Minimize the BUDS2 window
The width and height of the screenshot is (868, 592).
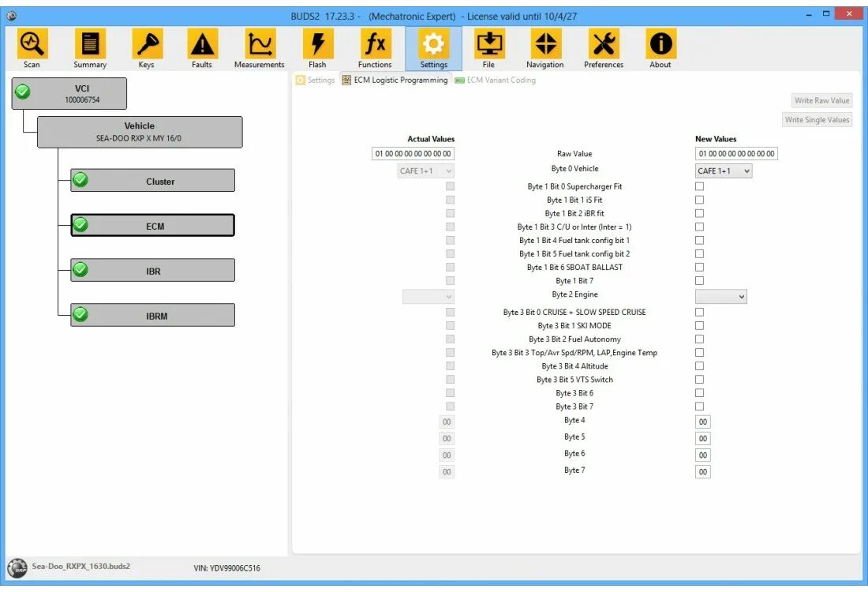pos(809,14)
